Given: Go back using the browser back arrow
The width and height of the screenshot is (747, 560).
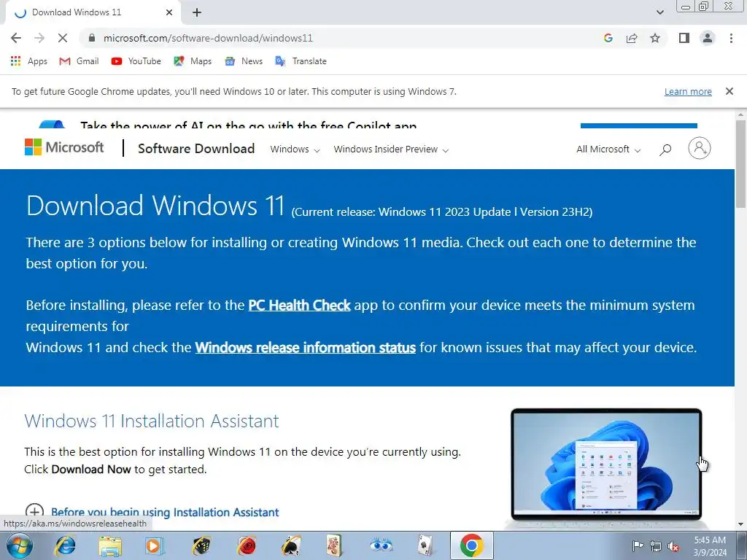Looking at the screenshot, I should (x=16, y=38).
